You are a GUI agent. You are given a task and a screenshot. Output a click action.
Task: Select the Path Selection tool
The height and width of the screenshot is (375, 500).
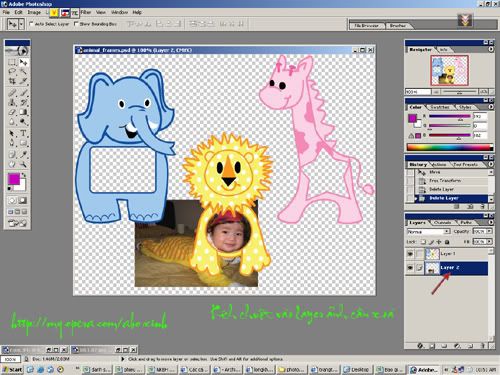12,134
